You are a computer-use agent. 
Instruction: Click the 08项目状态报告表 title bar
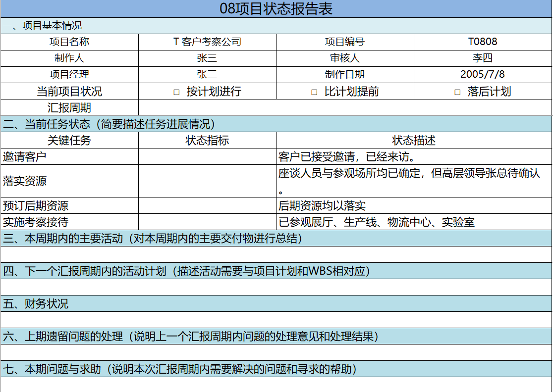coord(276,8)
